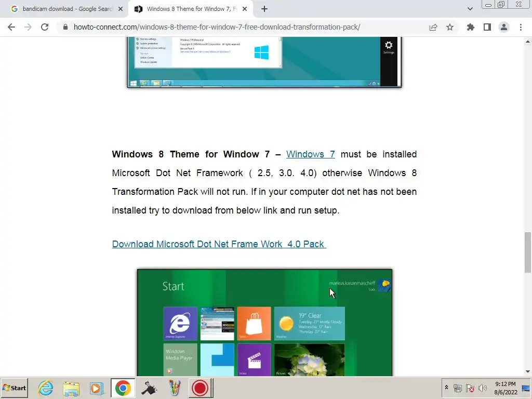
Task: Open Windows Explorer folder in the taskbar
Action: tap(71, 388)
